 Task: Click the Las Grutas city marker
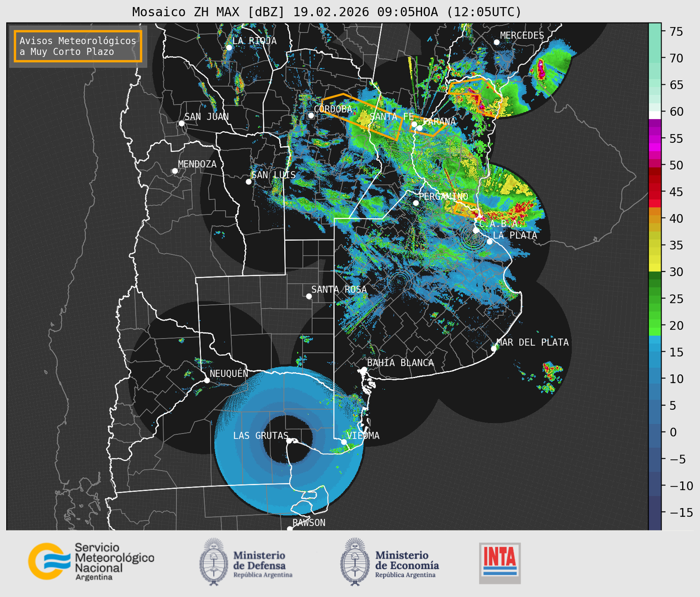[x=289, y=441]
